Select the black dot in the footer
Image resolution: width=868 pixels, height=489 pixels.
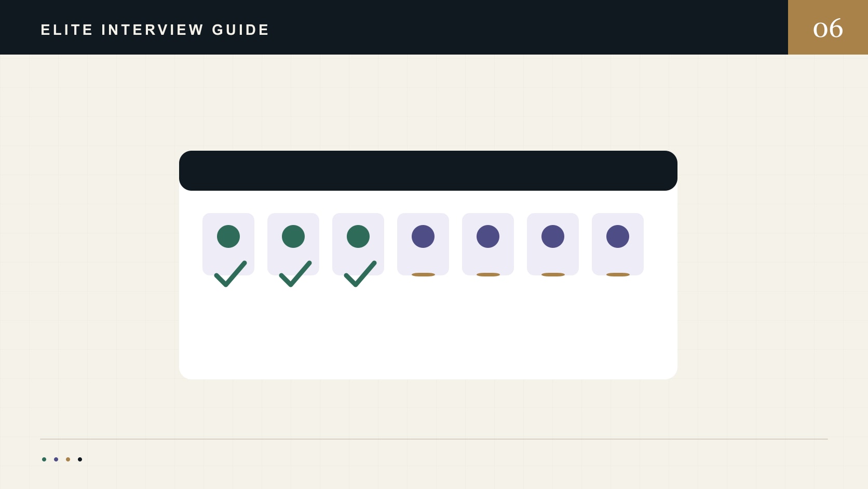[x=80, y=459]
